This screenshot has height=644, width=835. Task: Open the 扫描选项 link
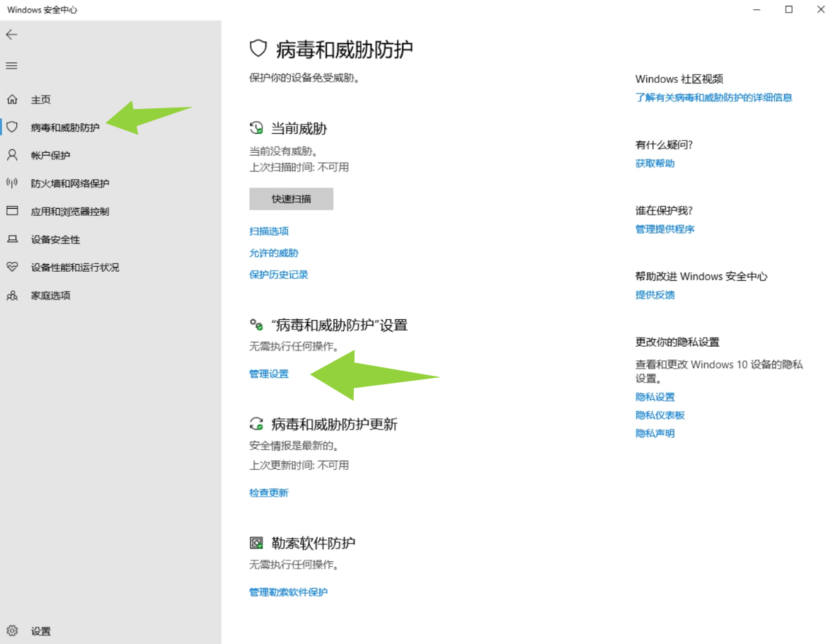pyautogui.click(x=269, y=231)
